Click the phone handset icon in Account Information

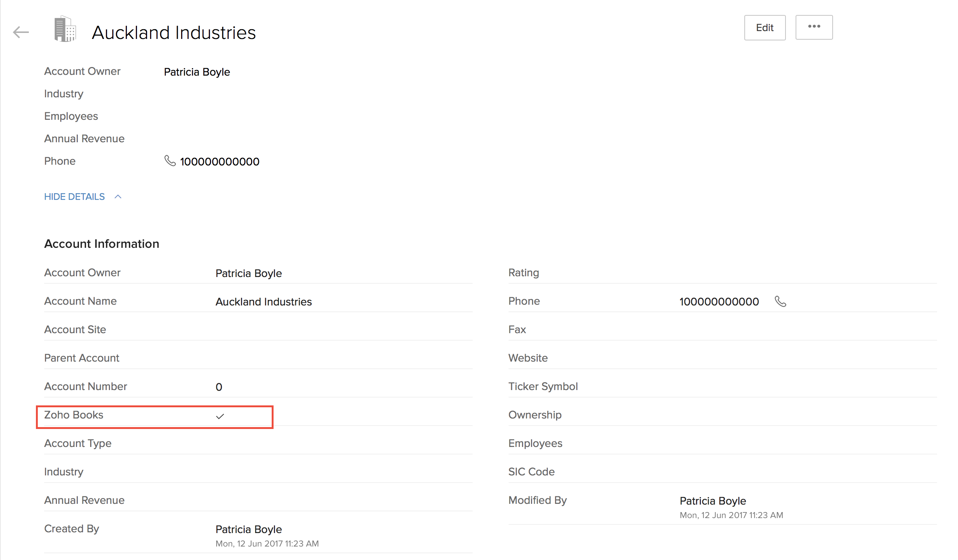(x=781, y=301)
